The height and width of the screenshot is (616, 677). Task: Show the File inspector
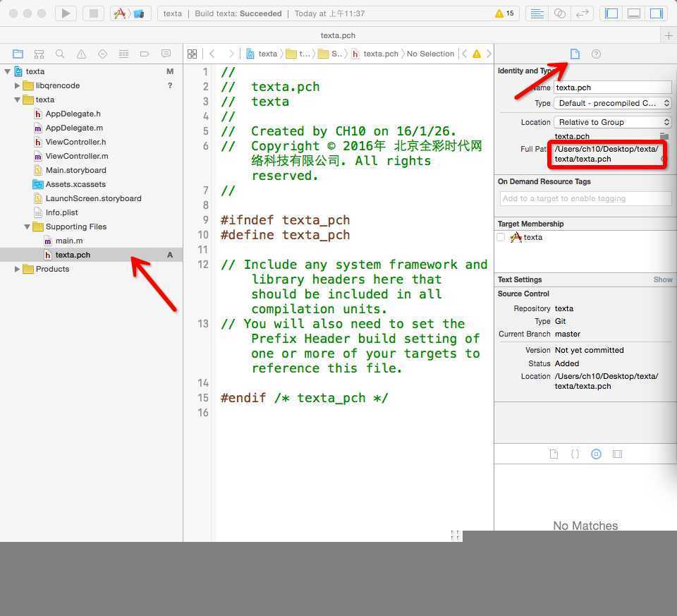[x=575, y=54]
